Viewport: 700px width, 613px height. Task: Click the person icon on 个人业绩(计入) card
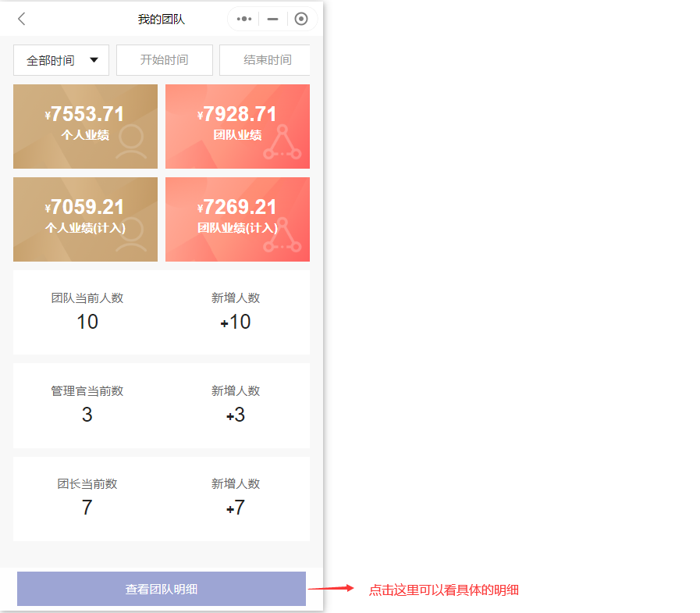131,235
